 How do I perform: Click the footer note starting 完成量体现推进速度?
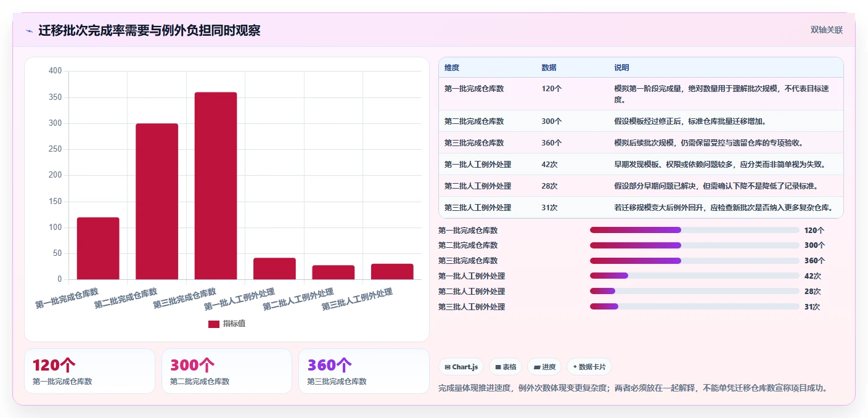pos(633,388)
